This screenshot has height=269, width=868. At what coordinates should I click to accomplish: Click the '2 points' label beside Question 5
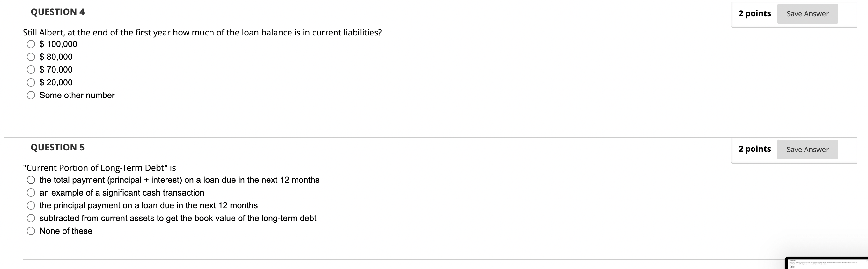[x=755, y=149]
